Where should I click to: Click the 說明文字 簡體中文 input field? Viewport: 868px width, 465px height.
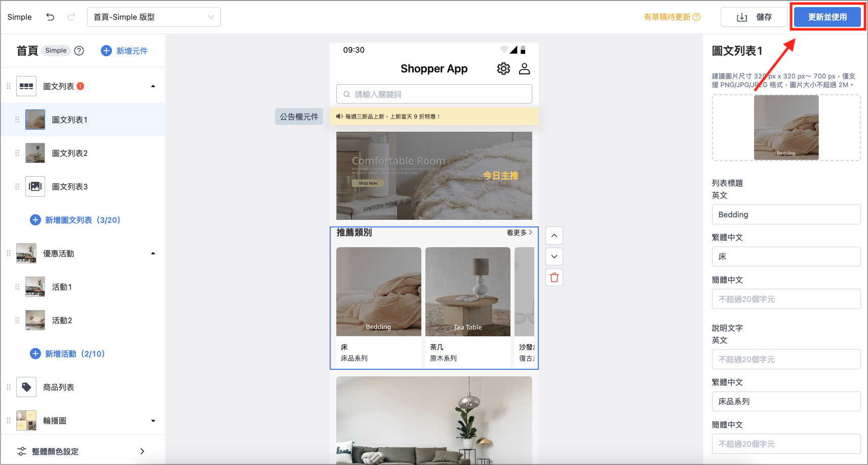pos(786,444)
